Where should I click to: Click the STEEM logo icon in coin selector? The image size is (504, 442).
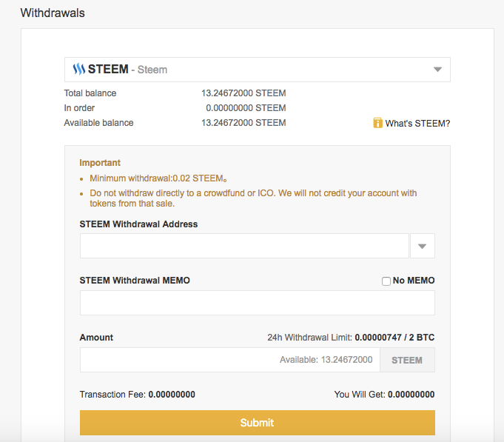tap(79, 70)
